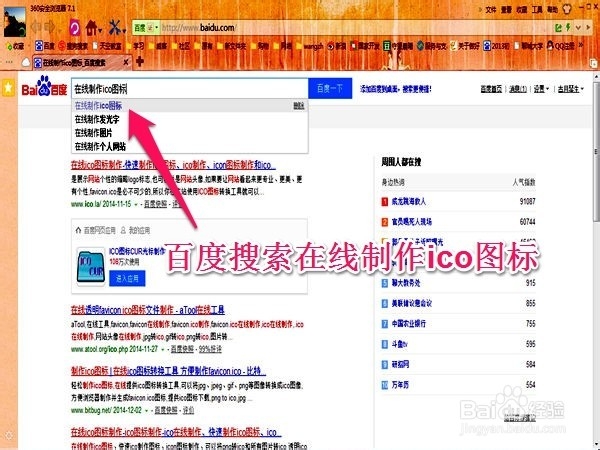Image resolution: width=600 pixels, height=450 pixels.
Task: Click the browser forward arrow
Action: click(x=49, y=27)
